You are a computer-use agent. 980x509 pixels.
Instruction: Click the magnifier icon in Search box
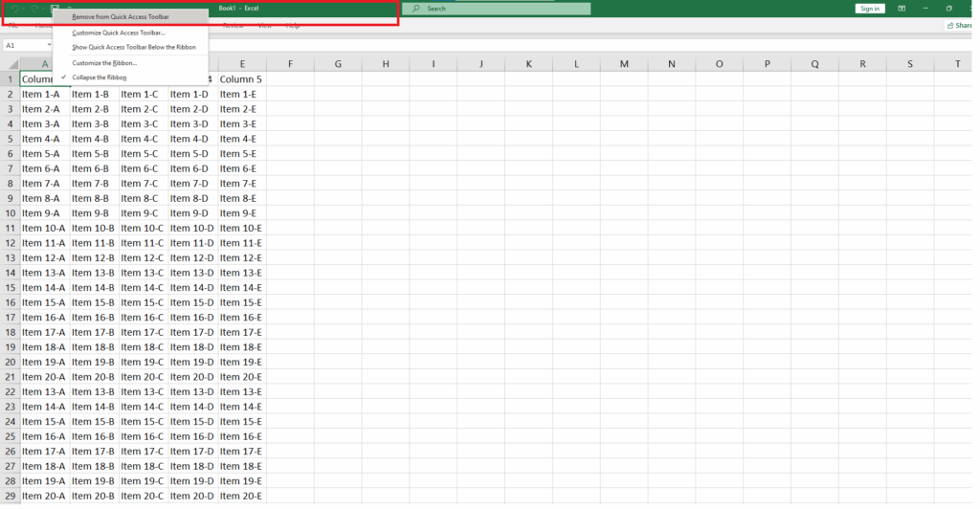415,9
